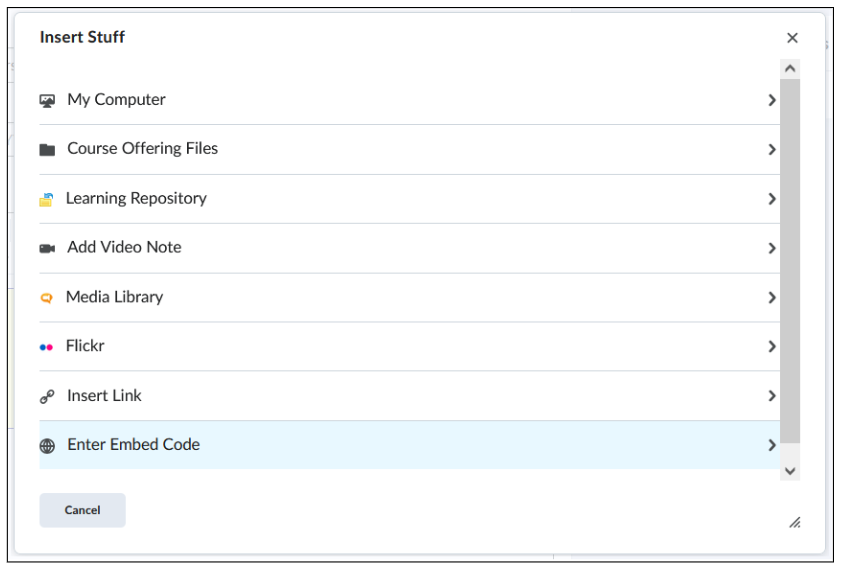Expand the Flickr option chevron
Image resolution: width=841 pixels, height=571 pixels.
click(772, 346)
